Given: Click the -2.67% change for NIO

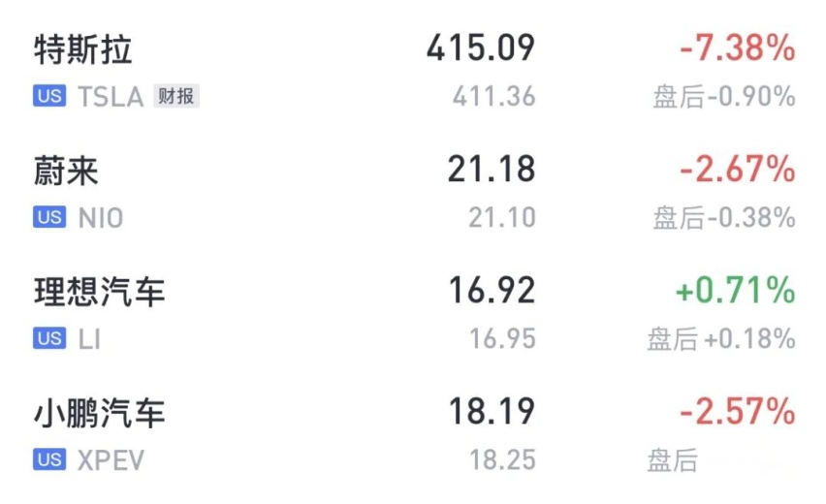Looking at the screenshot, I should coord(737,169).
